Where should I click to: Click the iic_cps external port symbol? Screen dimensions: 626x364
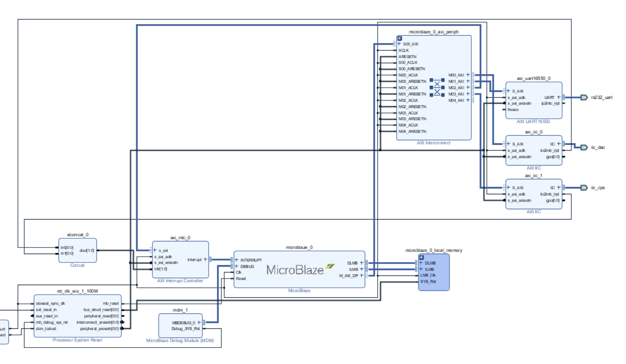point(584,188)
